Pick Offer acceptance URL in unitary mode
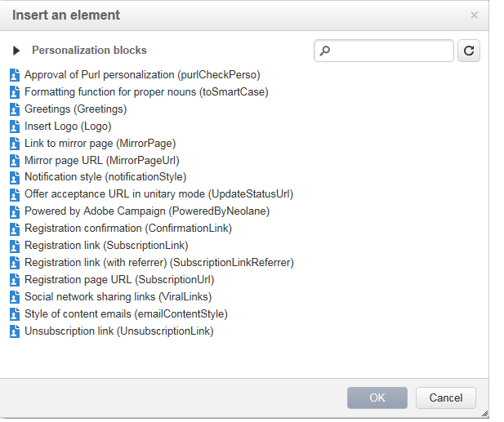 pos(158,194)
